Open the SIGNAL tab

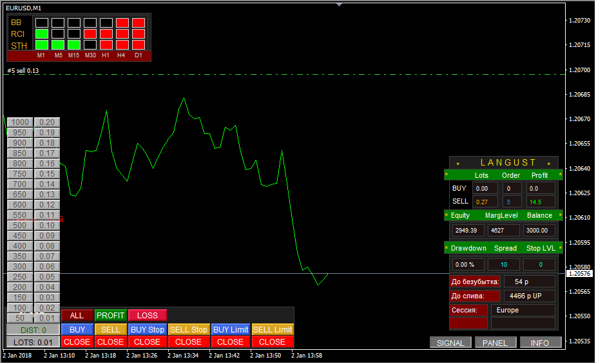point(450,343)
